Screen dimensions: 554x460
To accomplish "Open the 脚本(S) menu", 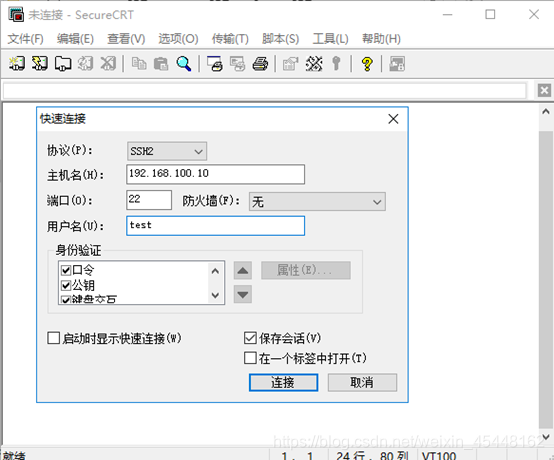I will (x=281, y=39).
